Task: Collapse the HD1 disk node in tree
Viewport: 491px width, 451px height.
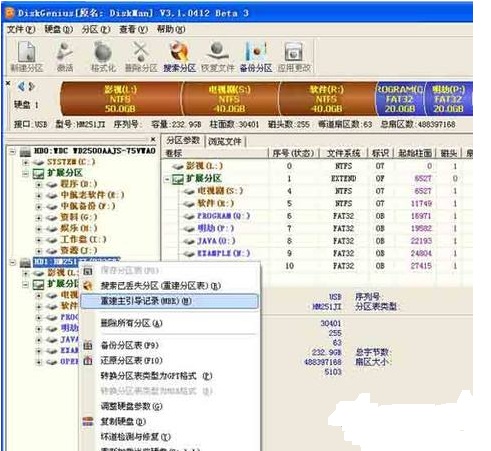Action: [x=12, y=263]
